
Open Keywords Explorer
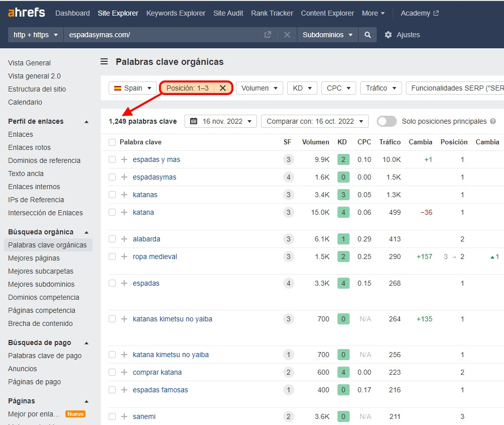(176, 13)
